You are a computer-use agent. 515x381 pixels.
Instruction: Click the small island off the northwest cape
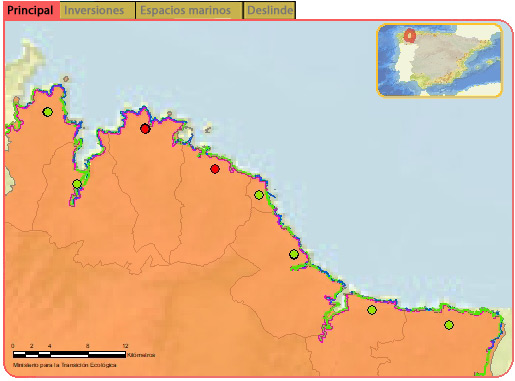point(66,79)
